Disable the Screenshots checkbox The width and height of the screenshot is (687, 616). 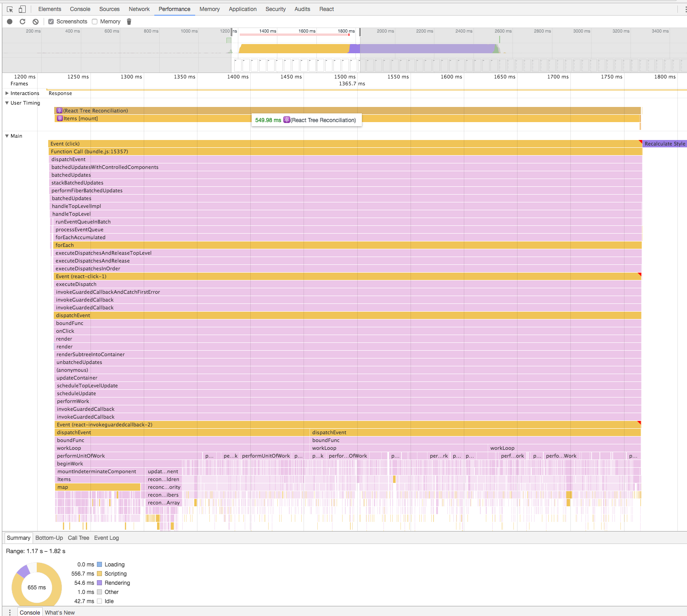(51, 21)
